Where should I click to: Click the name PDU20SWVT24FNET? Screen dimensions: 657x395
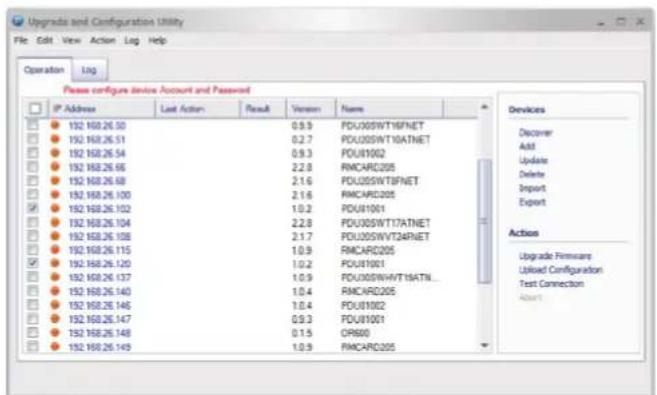point(385,236)
